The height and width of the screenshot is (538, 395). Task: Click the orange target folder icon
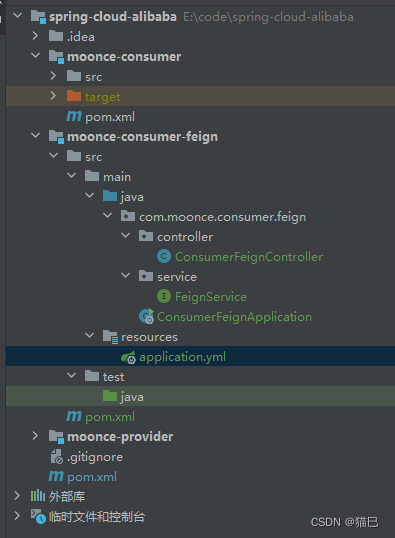click(74, 96)
